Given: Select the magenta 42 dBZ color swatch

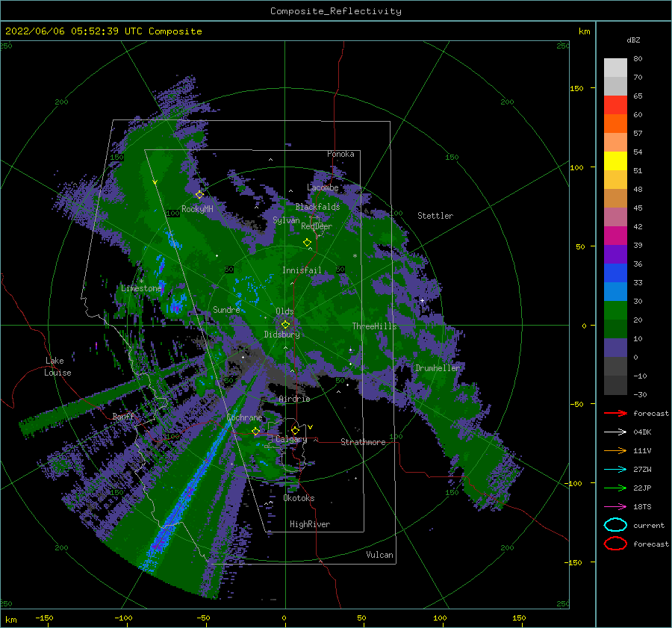Looking at the screenshot, I should (x=615, y=236).
